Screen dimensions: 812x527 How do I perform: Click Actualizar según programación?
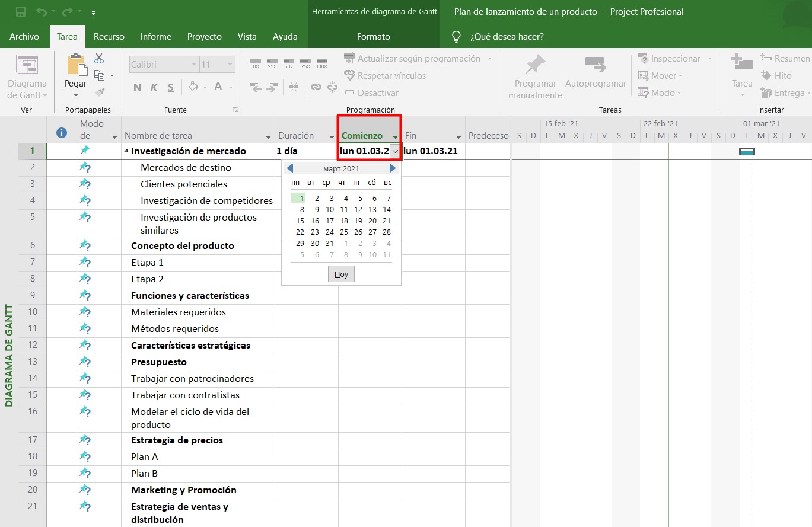[412, 59]
